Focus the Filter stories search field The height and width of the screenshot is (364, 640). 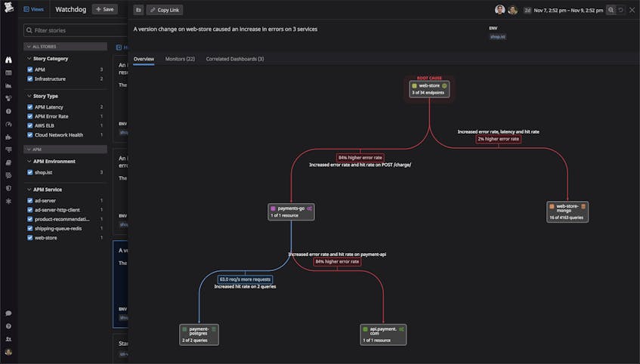click(76, 30)
